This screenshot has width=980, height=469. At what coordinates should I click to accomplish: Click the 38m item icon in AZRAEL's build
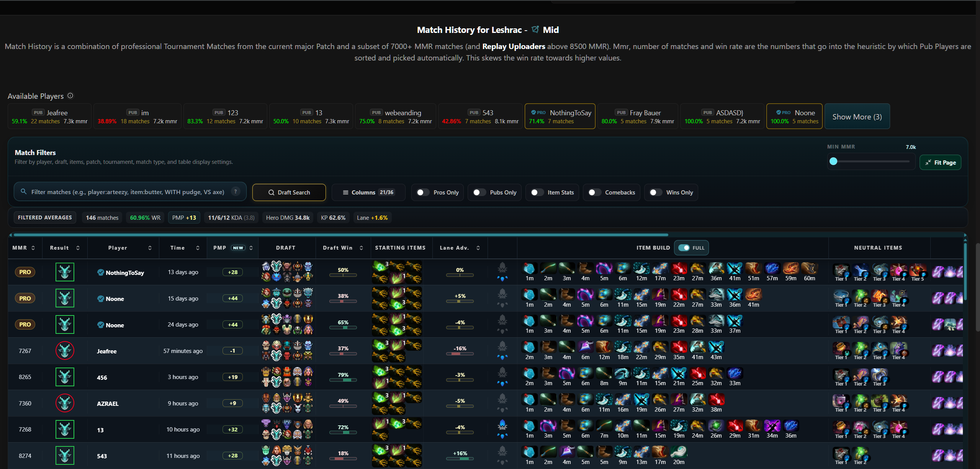click(x=716, y=400)
